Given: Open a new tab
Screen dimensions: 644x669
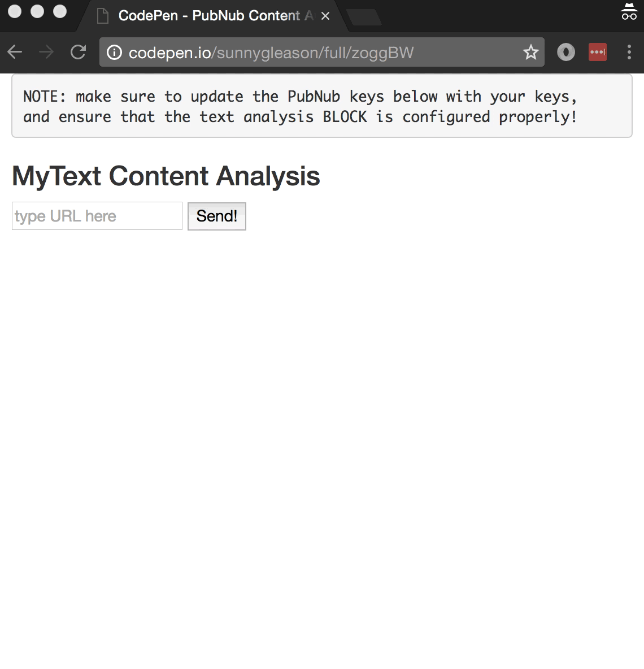Looking at the screenshot, I should [x=364, y=17].
